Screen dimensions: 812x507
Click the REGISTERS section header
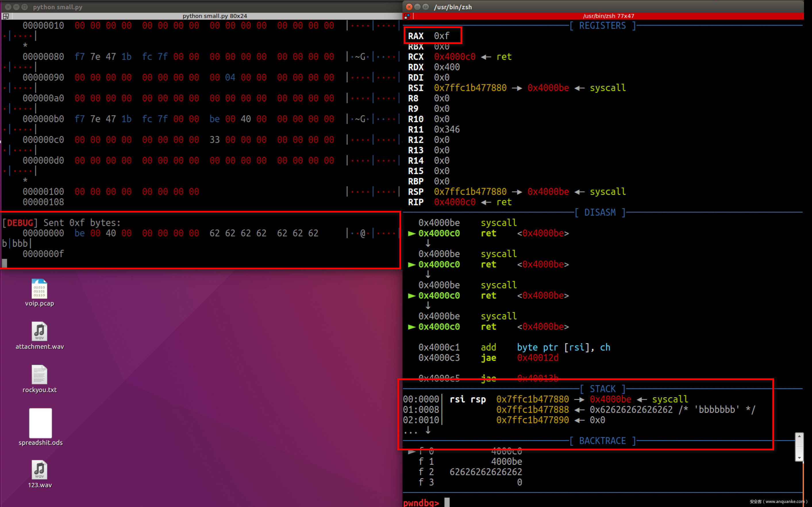tap(603, 26)
